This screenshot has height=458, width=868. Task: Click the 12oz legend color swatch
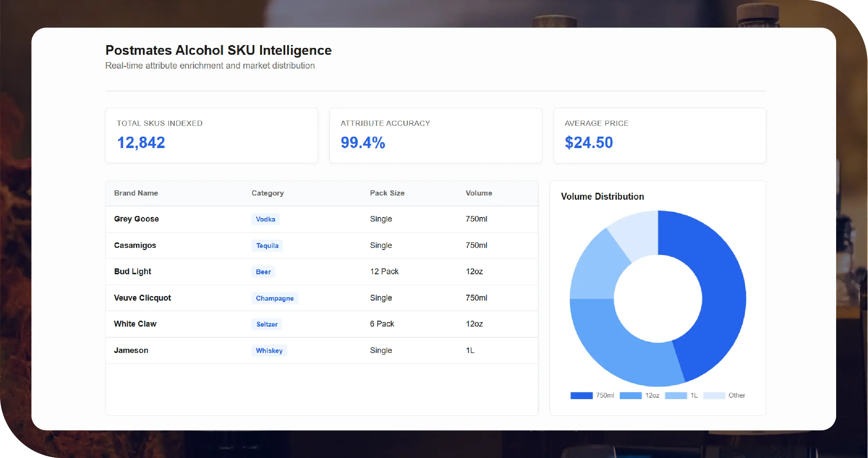(x=630, y=396)
